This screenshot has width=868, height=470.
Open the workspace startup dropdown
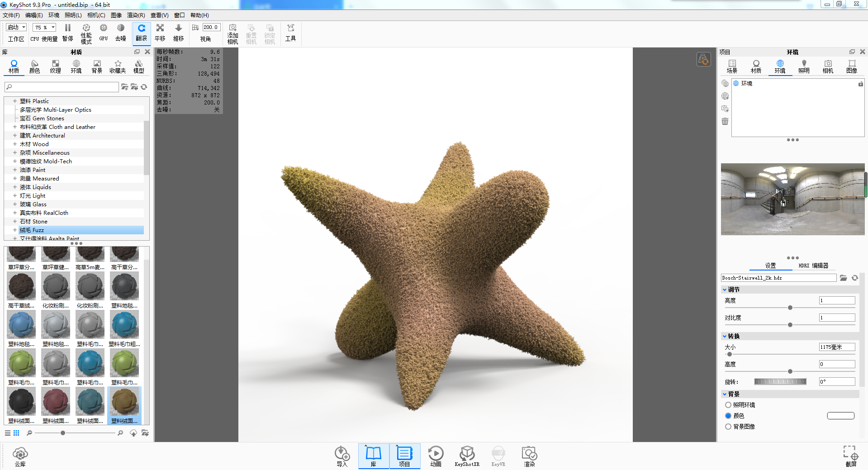[17, 27]
